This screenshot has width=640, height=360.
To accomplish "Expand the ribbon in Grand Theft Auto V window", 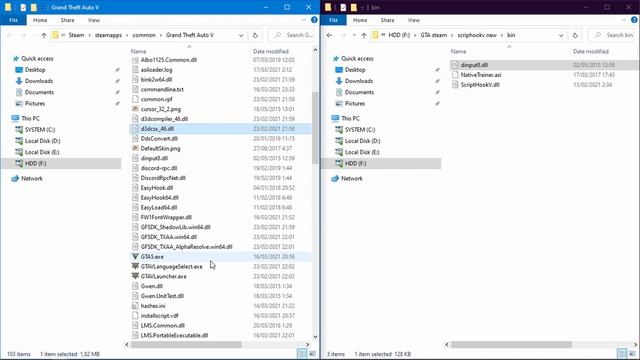I will click(x=304, y=20).
